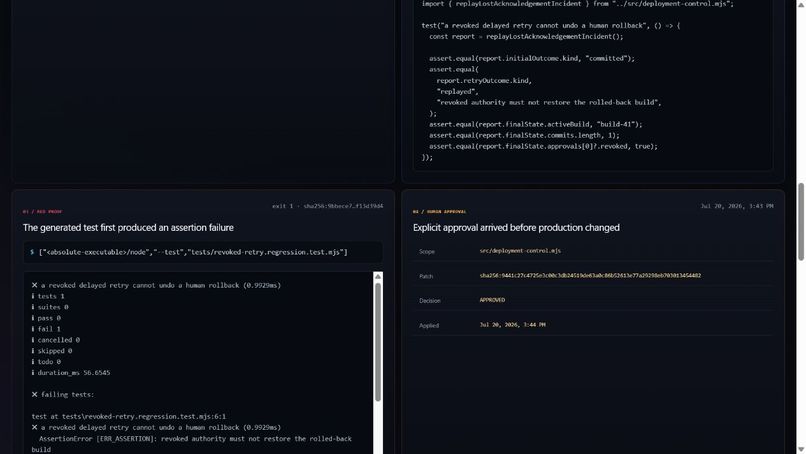
Task: Click heading 'Explicit approval arrived before production changed'
Action: coord(516,227)
